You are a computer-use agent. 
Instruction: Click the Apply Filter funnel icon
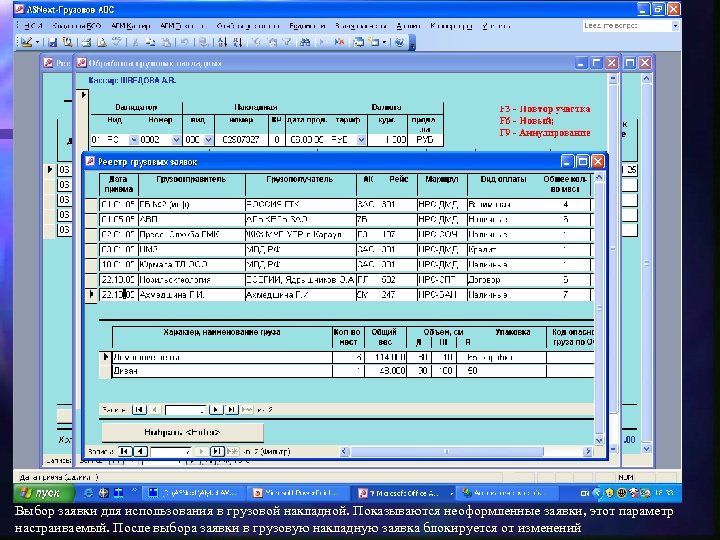(x=287, y=42)
